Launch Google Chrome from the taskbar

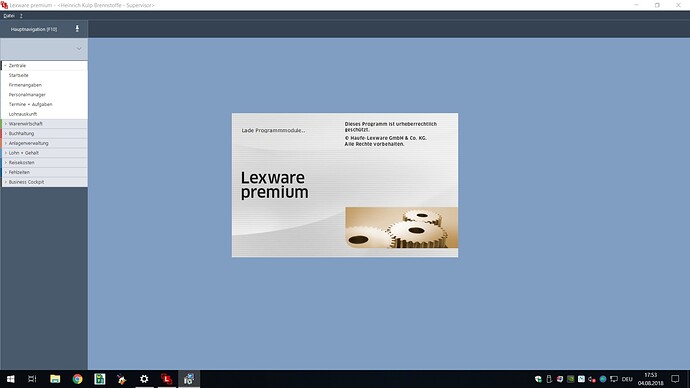pyautogui.click(x=77, y=379)
